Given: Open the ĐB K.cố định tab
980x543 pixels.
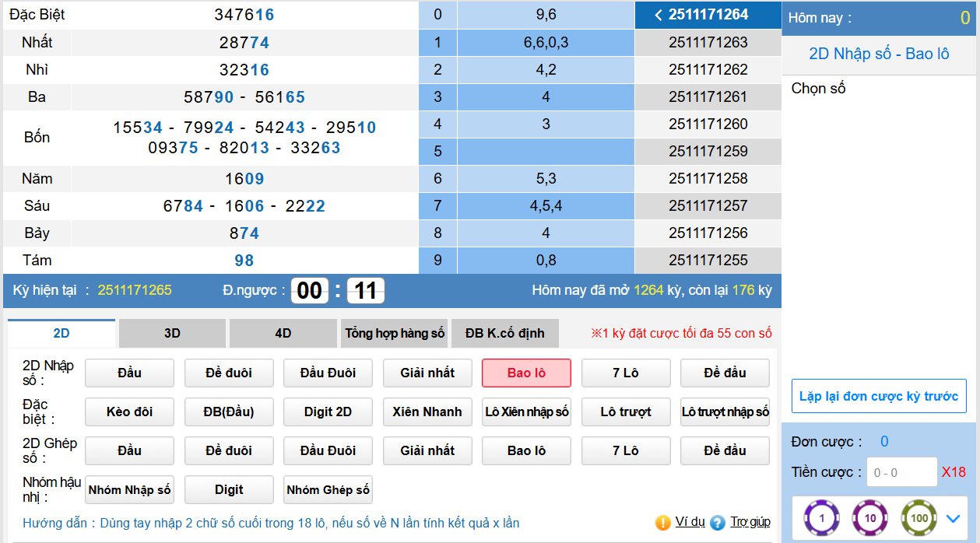Looking at the screenshot, I should (506, 333).
